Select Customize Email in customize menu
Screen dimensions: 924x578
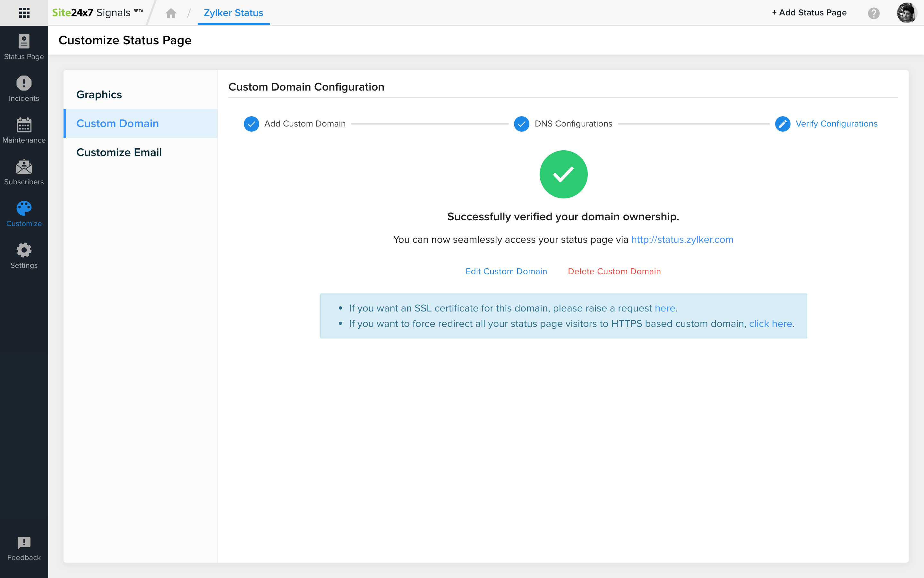[141, 152]
